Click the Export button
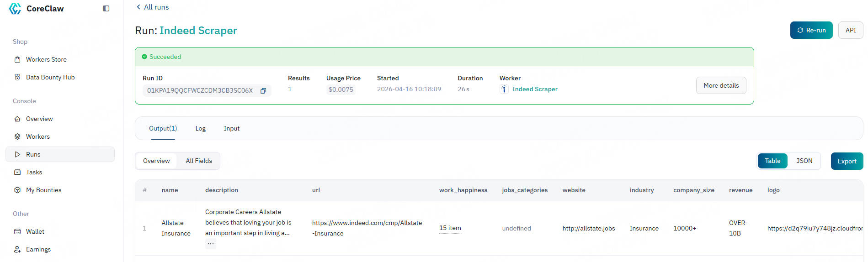 point(847,161)
